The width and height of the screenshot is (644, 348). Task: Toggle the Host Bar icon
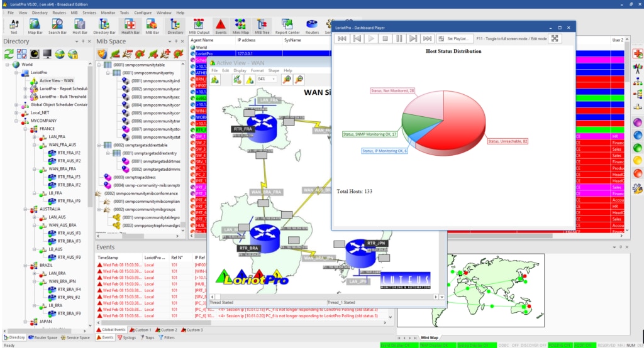point(80,26)
